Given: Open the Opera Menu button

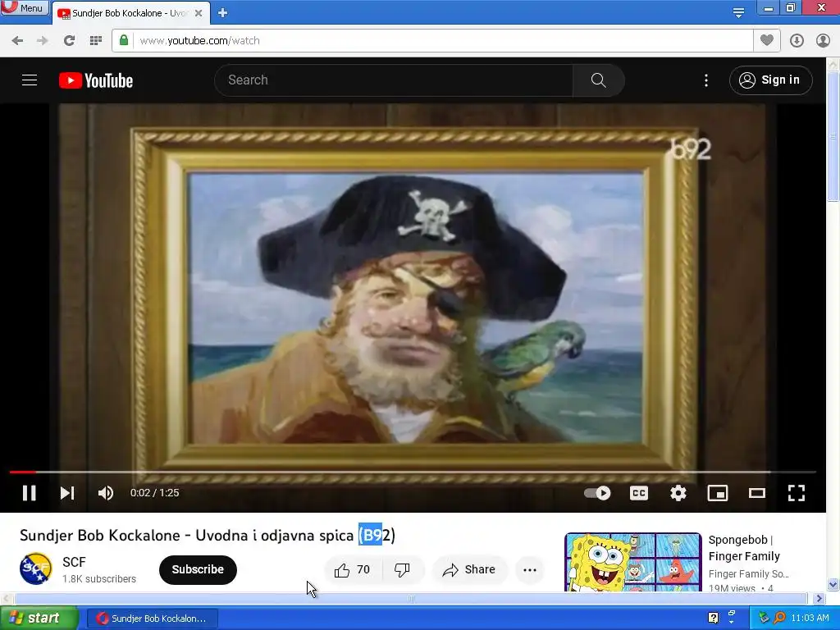Looking at the screenshot, I should pos(25,7).
